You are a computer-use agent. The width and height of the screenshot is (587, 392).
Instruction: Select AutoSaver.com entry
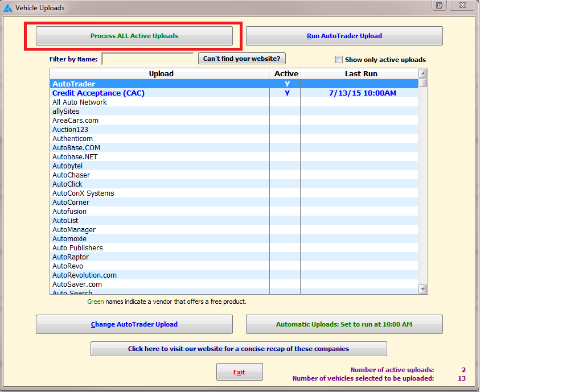coord(234,284)
